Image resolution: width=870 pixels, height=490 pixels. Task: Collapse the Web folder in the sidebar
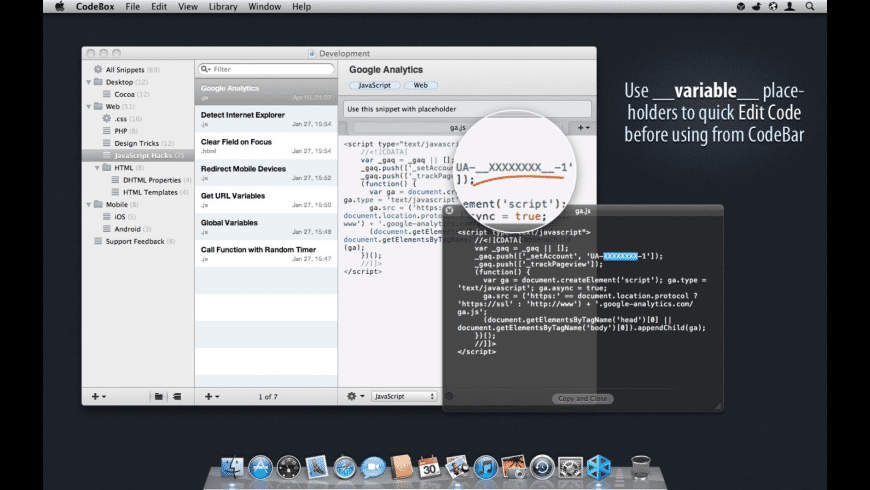coord(89,106)
